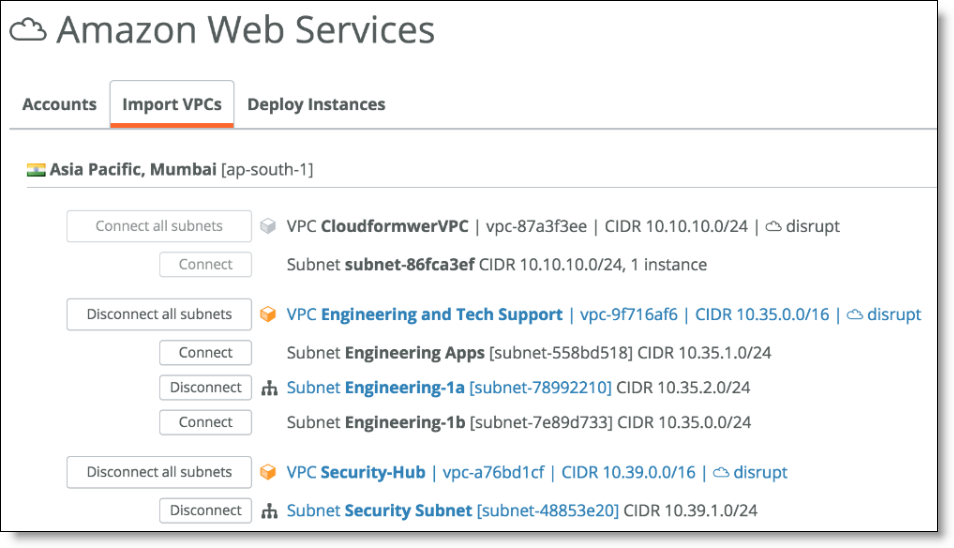Click CIDR 10.35.0.0/16 text

(762, 314)
